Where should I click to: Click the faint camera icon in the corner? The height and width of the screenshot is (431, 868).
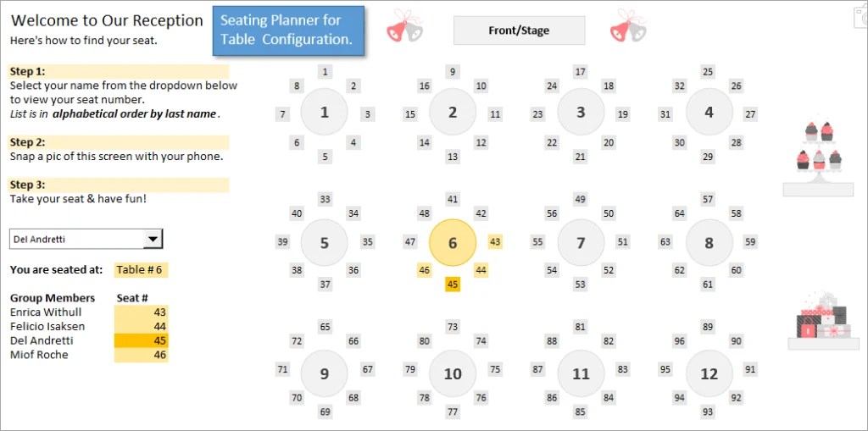coord(860,14)
